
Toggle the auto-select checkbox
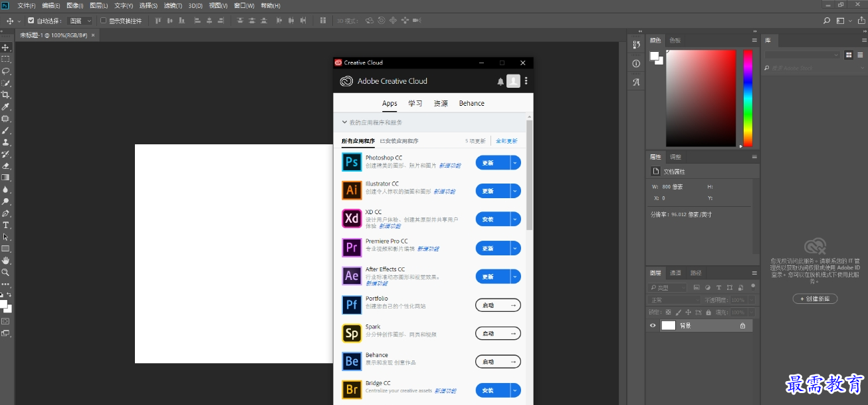point(31,21)
